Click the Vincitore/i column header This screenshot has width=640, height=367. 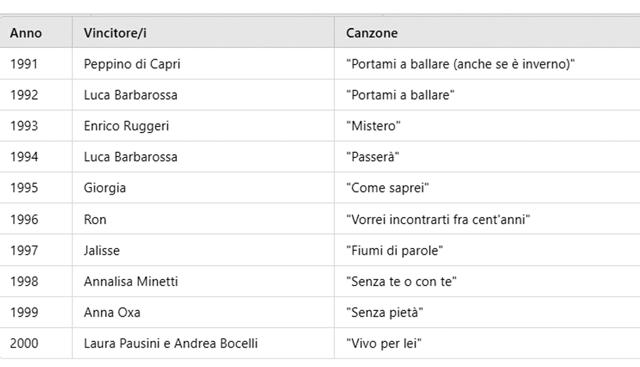[203, 33]
